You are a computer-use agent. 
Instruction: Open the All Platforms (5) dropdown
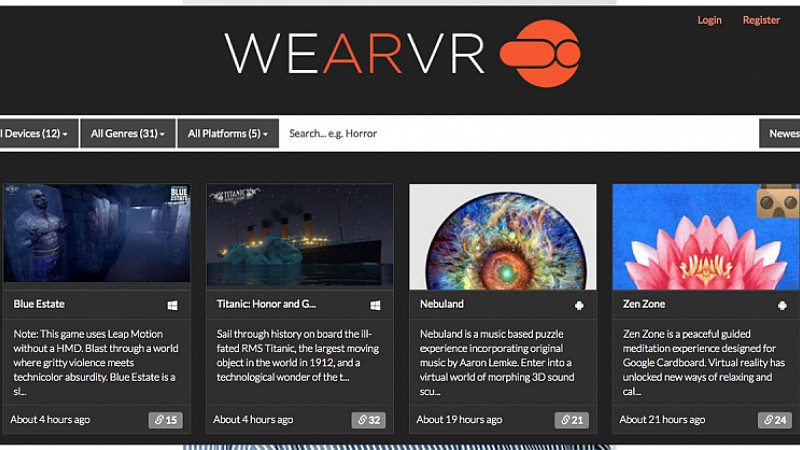pos(228,134)
